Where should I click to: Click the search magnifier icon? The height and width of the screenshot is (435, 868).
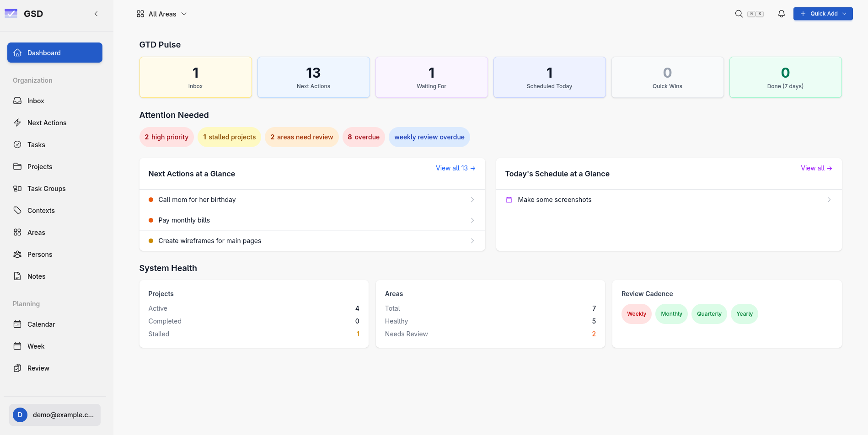click(739, 14)
